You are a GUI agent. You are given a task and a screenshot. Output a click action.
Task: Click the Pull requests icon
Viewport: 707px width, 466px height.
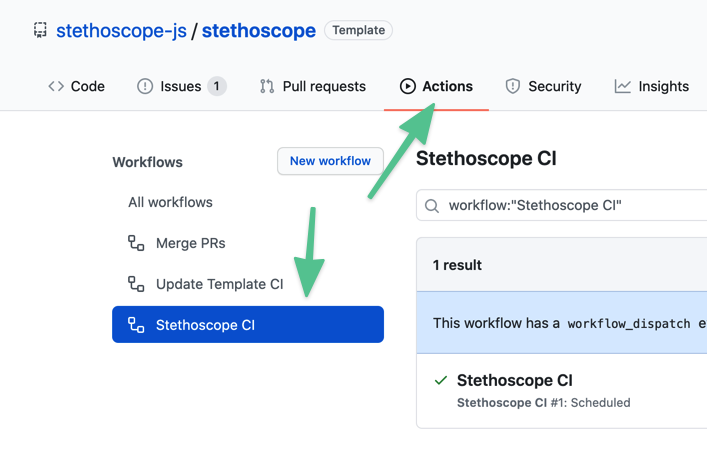pyautogui.click(x=267, y=87)
